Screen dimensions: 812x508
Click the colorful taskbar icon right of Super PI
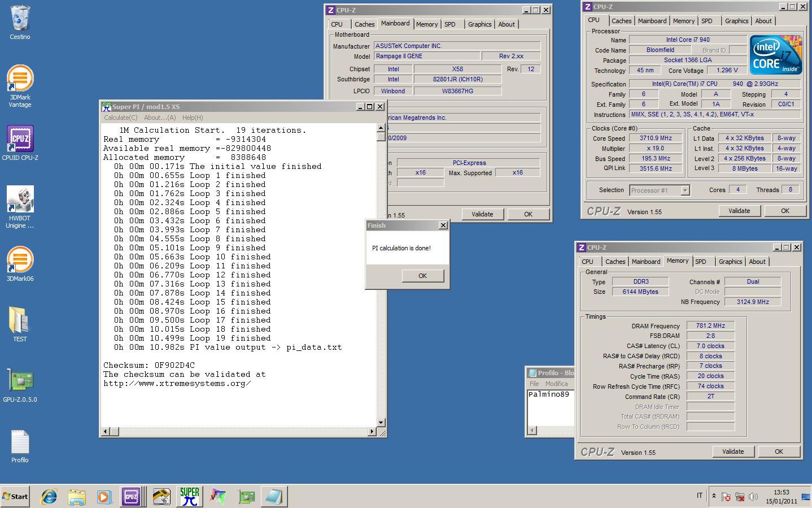(218, 497)
